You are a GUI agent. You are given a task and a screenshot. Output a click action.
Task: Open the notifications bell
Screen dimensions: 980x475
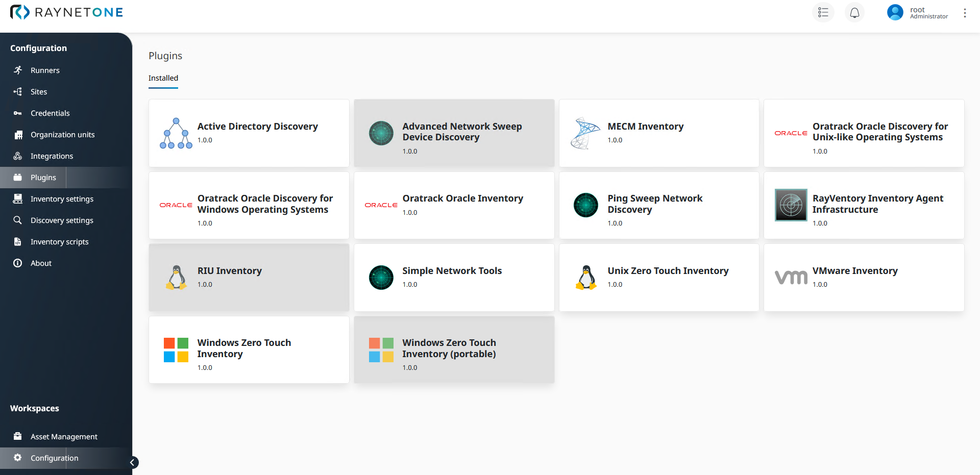[854, 12]
